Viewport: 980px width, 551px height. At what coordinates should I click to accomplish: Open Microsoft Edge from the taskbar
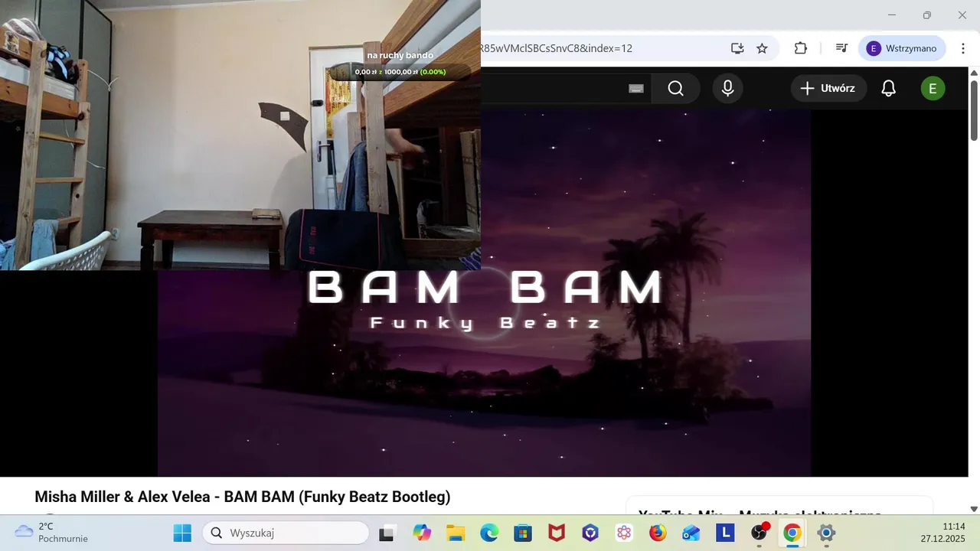pos(489,533)
